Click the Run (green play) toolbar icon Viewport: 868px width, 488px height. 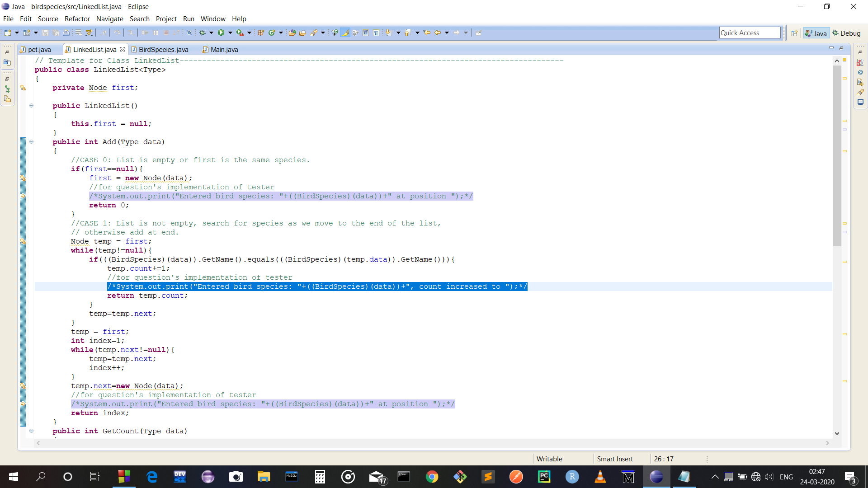click(x=221, y=33)
